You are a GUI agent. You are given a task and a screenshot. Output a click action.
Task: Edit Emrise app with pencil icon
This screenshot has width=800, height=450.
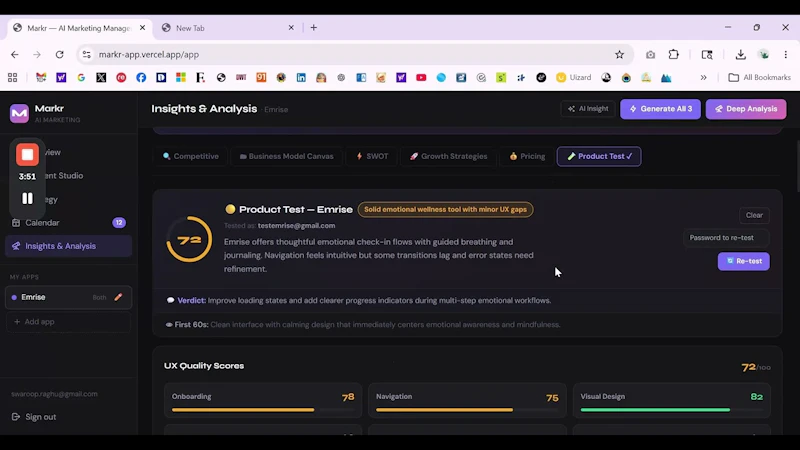[118, 297]
